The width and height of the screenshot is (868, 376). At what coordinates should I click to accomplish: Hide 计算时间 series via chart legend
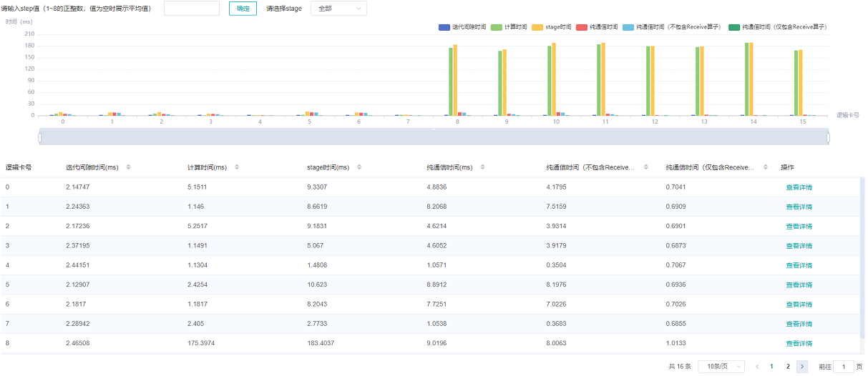[509, 27]
